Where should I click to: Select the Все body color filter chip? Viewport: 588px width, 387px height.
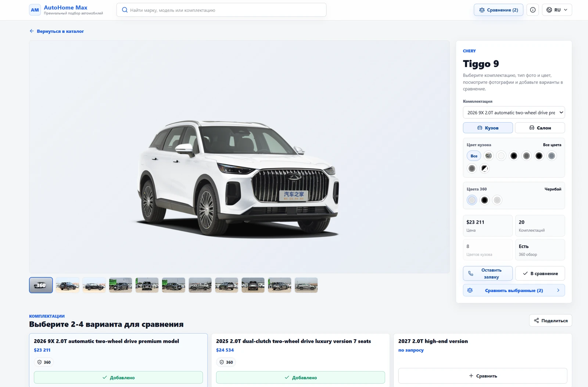pyautogui.click(x=474, y=156)
